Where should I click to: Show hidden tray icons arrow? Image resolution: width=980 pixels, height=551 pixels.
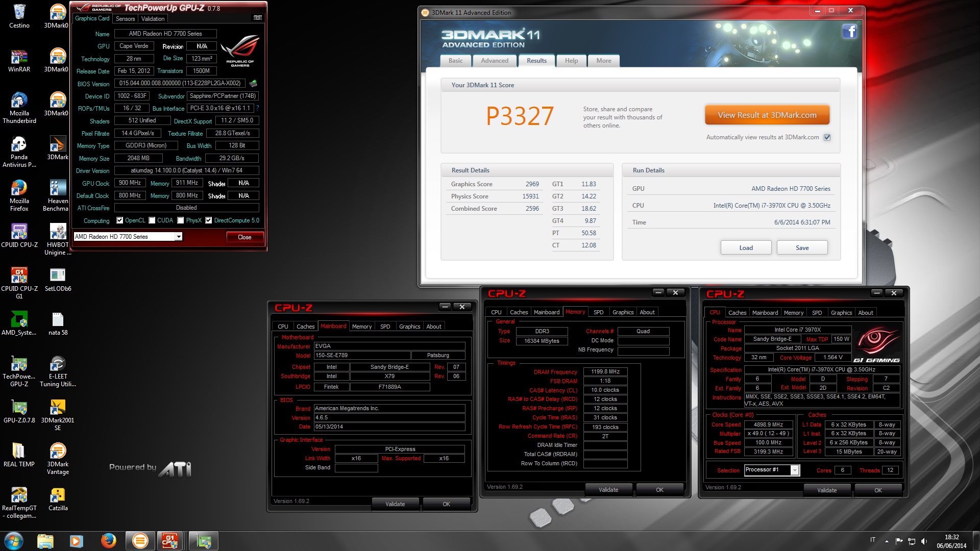887,541
